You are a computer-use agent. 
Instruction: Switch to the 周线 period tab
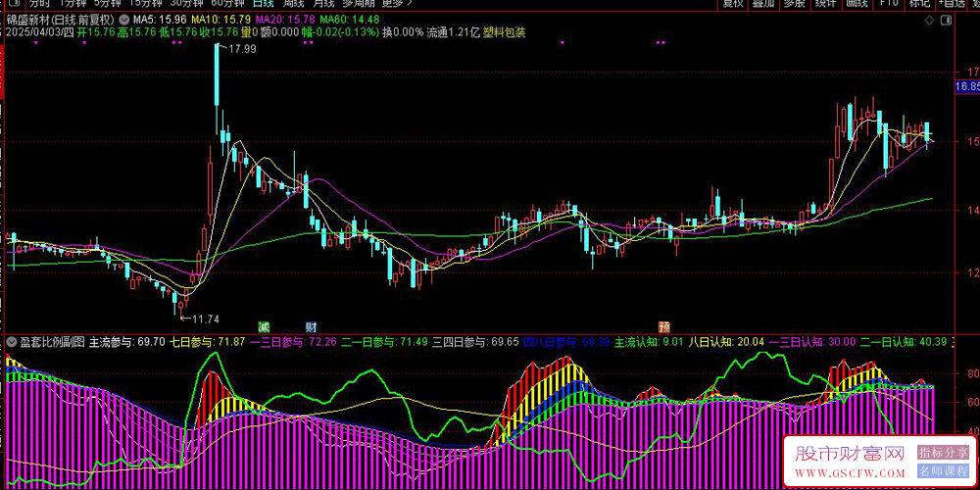pos(293,3)
